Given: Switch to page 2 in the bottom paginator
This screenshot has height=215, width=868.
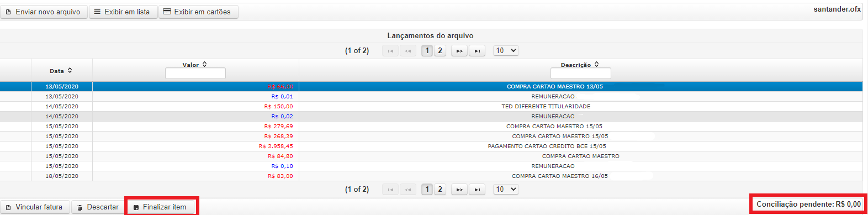Looking at the screenshot, I should pos(440,189).
